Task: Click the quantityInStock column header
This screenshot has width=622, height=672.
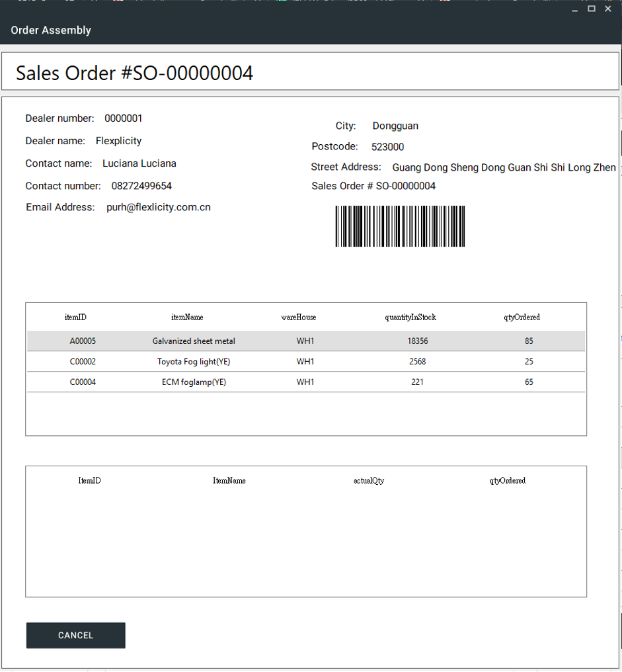Action: click(x=410, y=317)
